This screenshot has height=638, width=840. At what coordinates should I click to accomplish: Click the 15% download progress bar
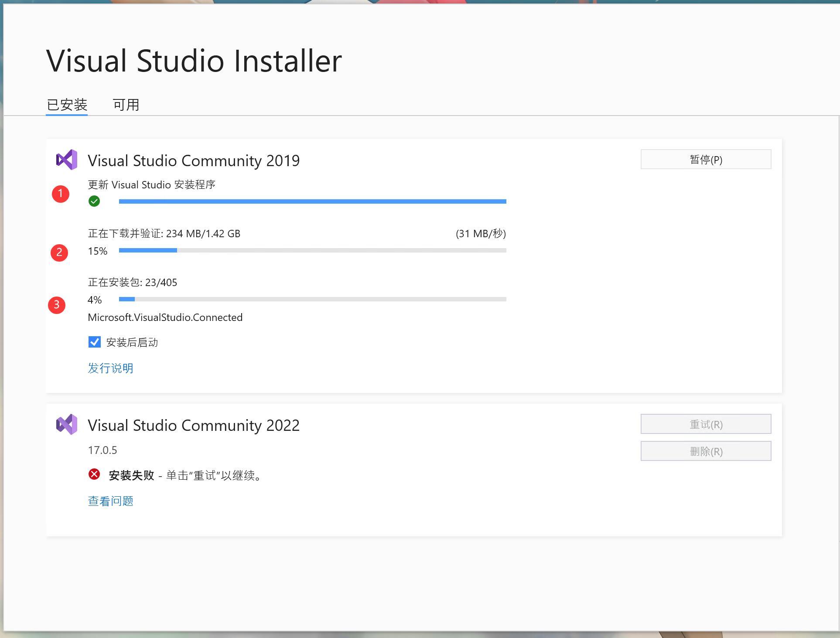coord(312,250)
